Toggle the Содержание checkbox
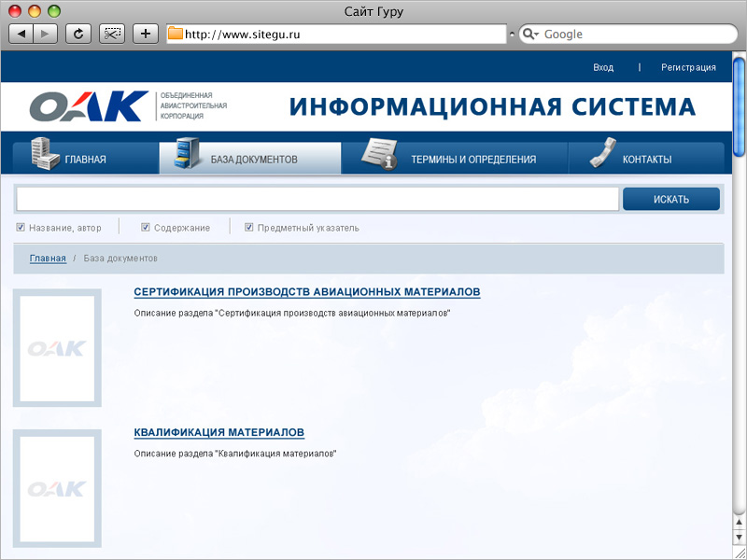Image resolution: width=747 pixels, height=560 pixels. coord(146,227)
